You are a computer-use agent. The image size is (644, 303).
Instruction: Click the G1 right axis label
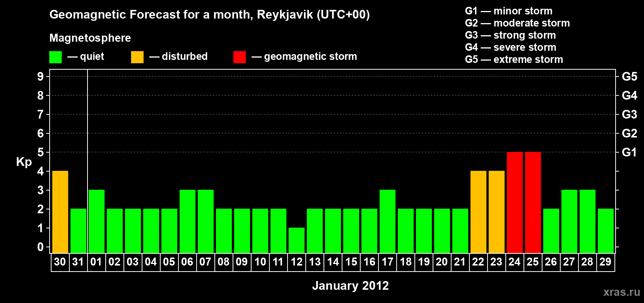point(630,152)
